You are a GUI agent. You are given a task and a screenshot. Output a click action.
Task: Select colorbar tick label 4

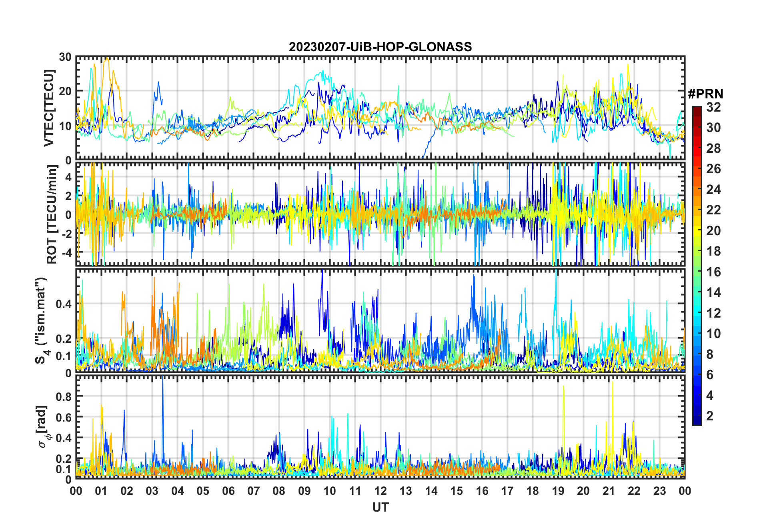tap(710, 396)
